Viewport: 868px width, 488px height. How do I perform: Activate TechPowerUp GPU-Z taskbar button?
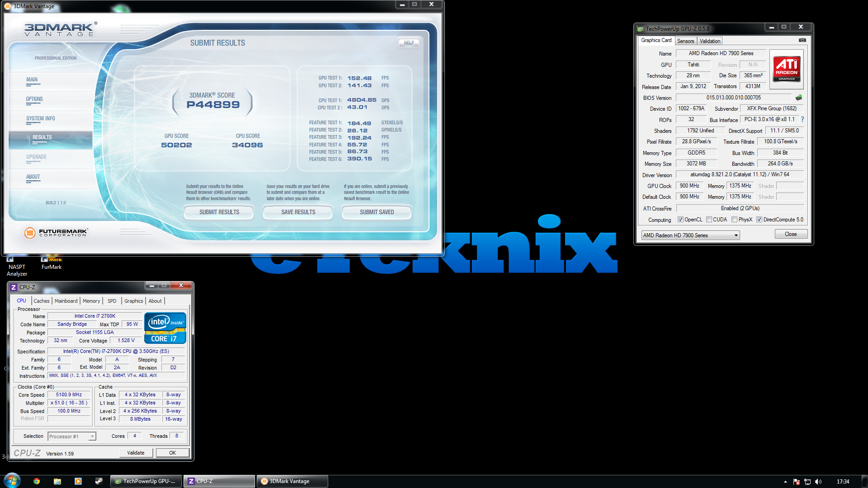tap(146, 481)
